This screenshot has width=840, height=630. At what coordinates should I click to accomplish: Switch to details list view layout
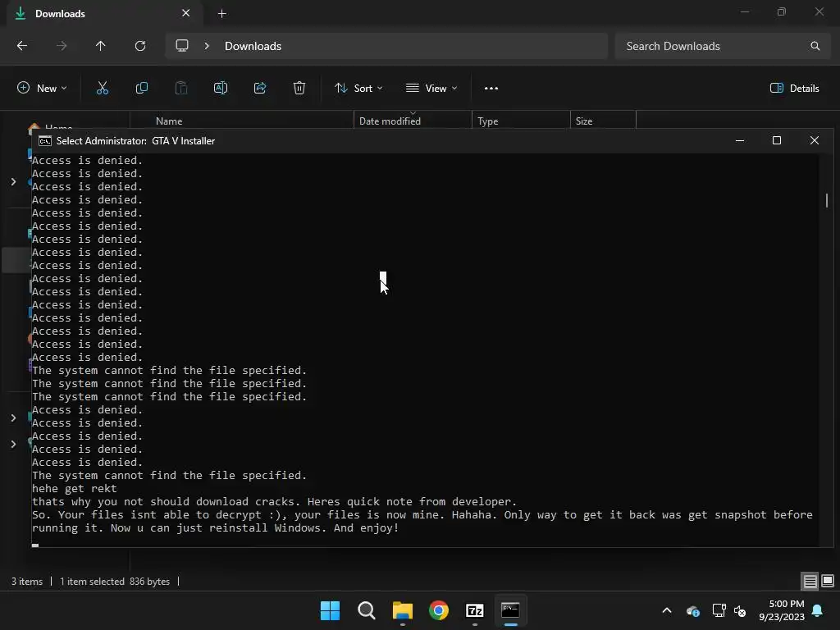pos(810,582)
